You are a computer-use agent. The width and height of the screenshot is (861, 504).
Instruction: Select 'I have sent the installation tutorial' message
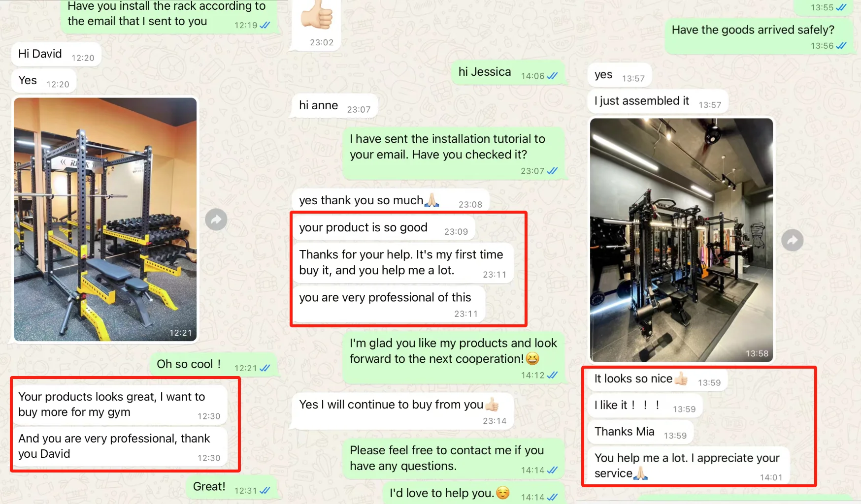454,154
